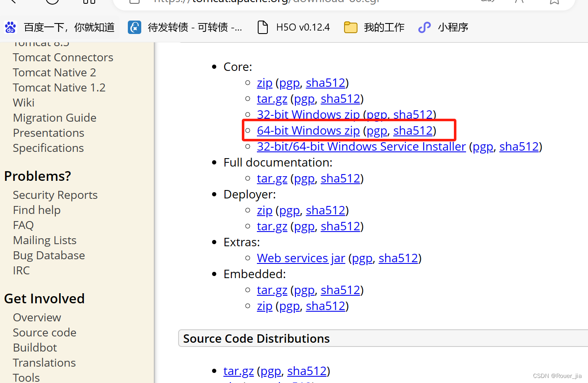Open the Bug Database link
This screenshot has height=383, width=588.
(49, 255)
